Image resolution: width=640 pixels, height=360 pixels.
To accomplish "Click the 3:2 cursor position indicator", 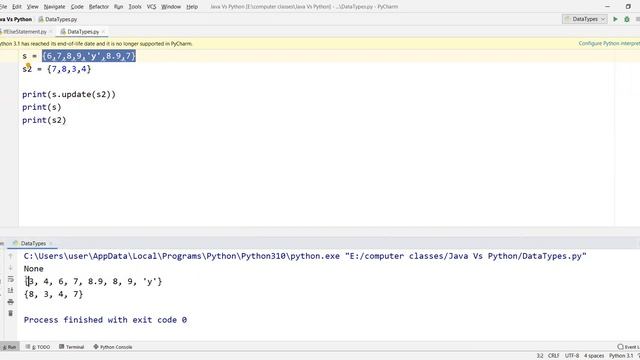I will coord(540,356).
